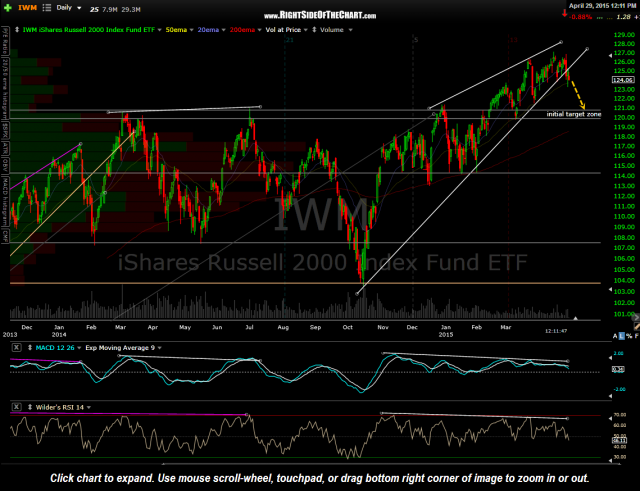Image resolution: width=640 pixels, height=491 pixels.
Task: Open the 200ema study dropdown
Action: (x=259, y=30)
